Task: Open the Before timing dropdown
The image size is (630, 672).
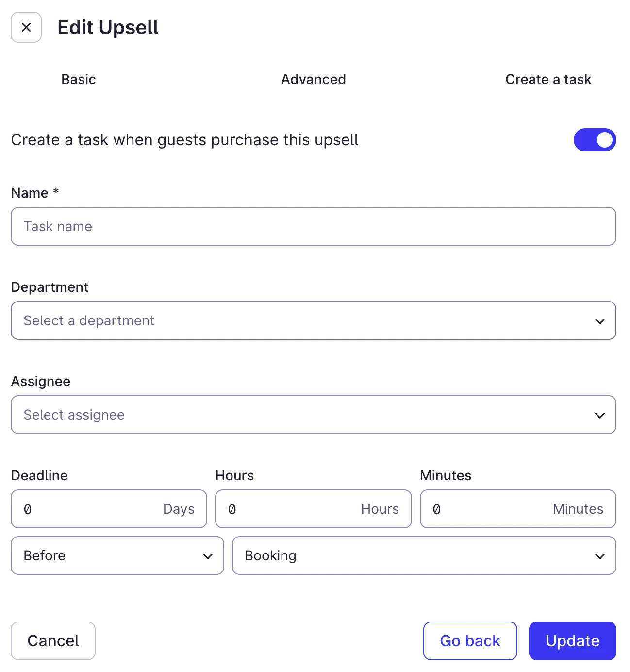Action: (107, 555)
